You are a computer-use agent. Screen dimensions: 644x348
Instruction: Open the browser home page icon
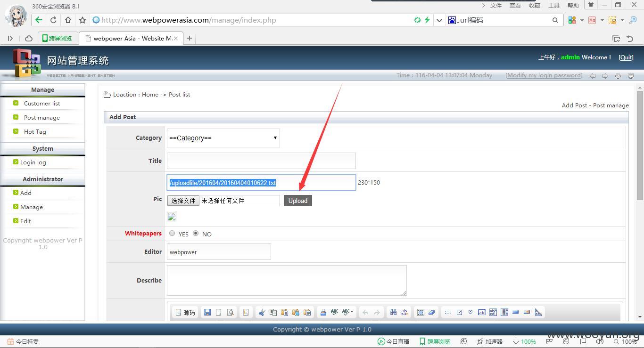(68, 20)
